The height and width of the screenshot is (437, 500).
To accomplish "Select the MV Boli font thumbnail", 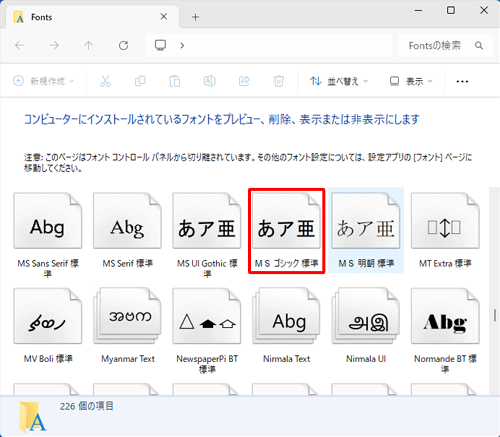I will [48, 316].
